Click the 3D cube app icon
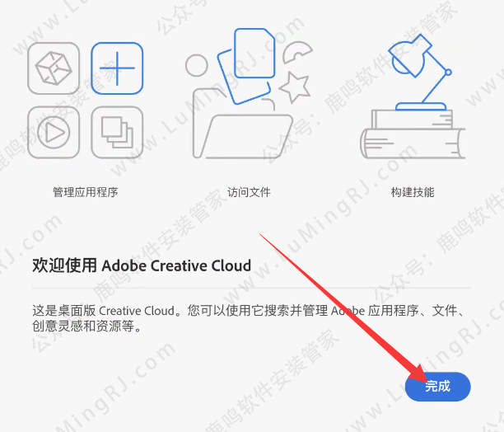Image resolution: width=504 pixels, height=432 pixels. [x=54, y=68]
